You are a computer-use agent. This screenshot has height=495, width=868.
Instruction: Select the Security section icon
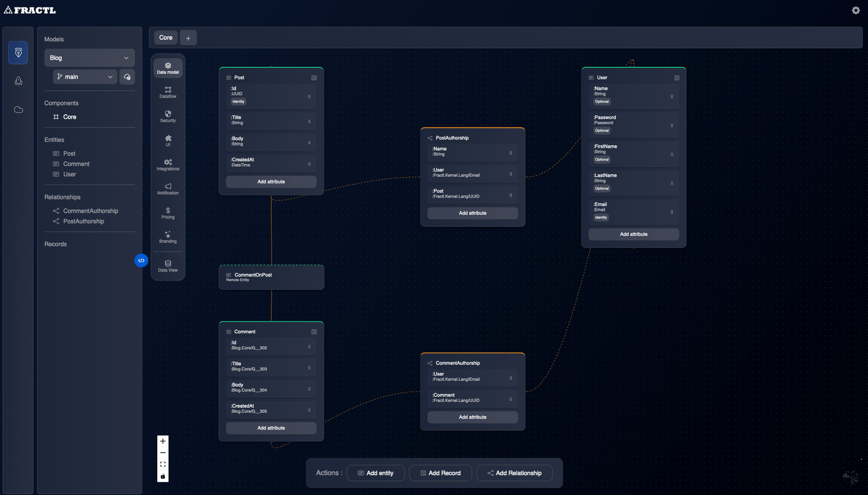tap(168, 116)
